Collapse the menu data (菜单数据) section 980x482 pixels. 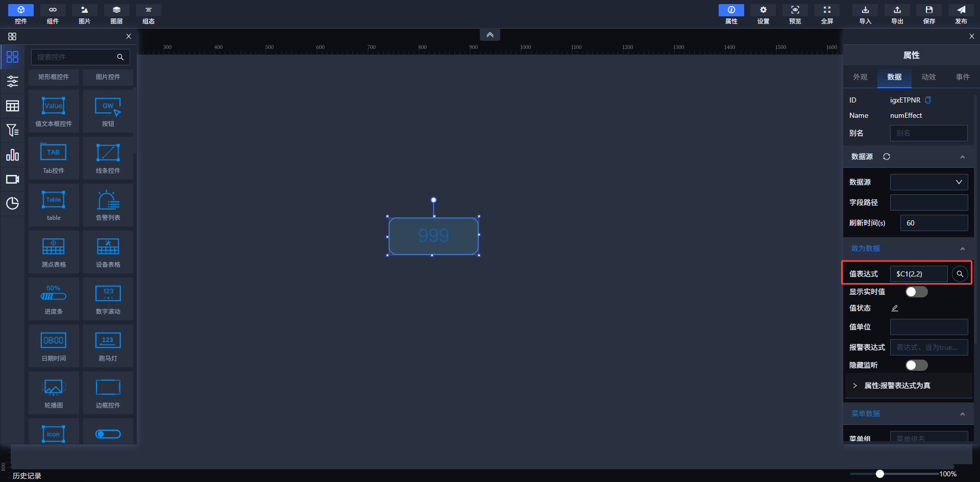point(962,414)
